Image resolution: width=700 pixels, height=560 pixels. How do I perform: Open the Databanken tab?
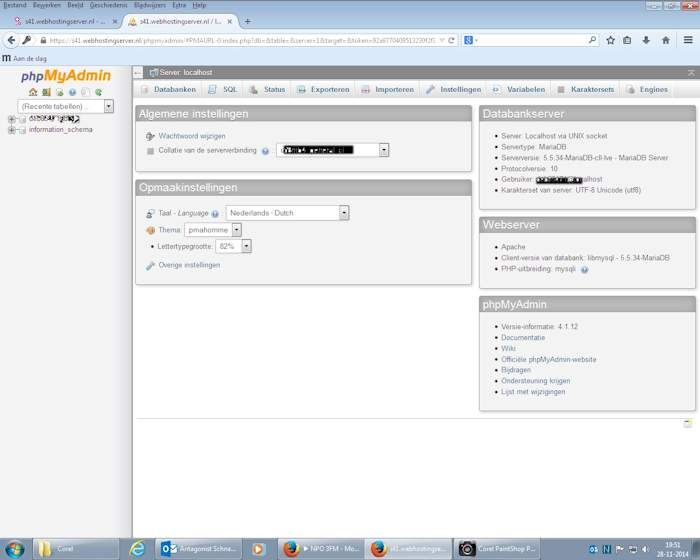pyautogui.click(x=170, y=89)
